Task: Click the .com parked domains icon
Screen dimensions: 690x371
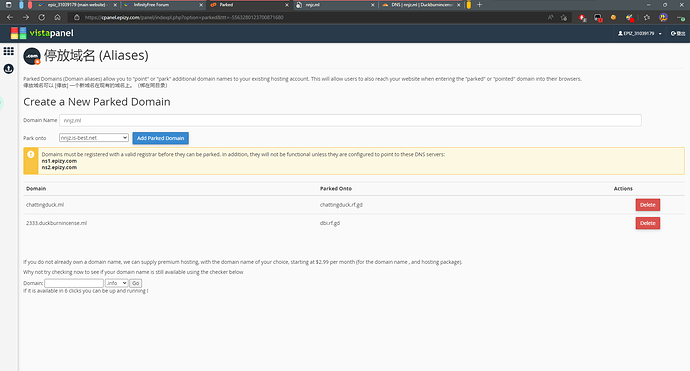Action: [32, 56]
